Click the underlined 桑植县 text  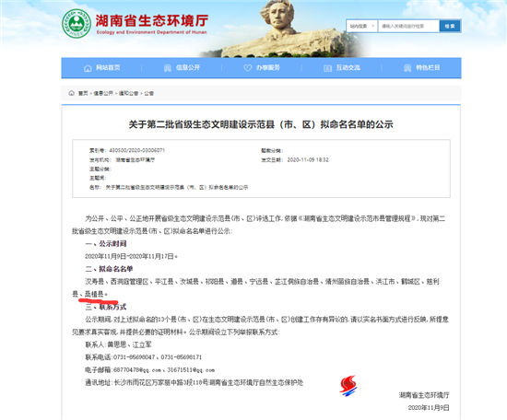pyautogui.click(x=94, y=294)
